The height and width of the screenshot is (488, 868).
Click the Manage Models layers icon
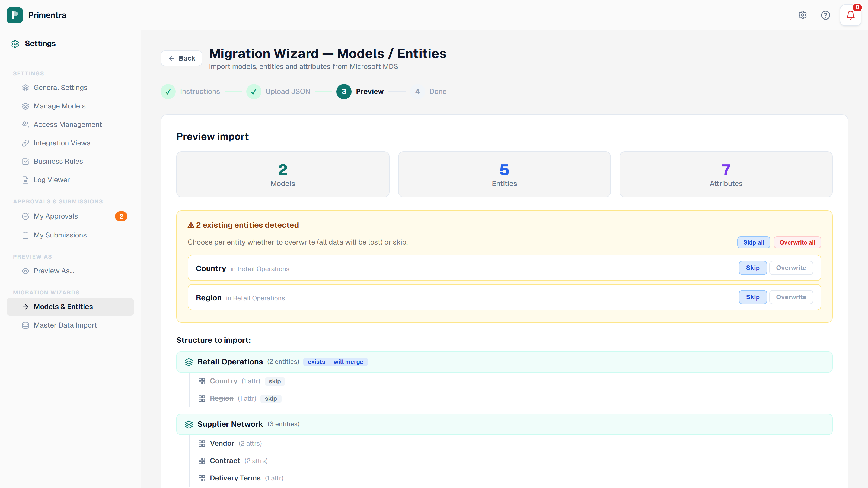[x=25, y=107]
